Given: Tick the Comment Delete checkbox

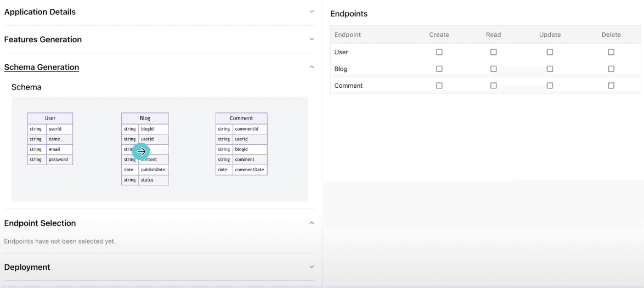Looking at the screenshot, I should point(611,86).
